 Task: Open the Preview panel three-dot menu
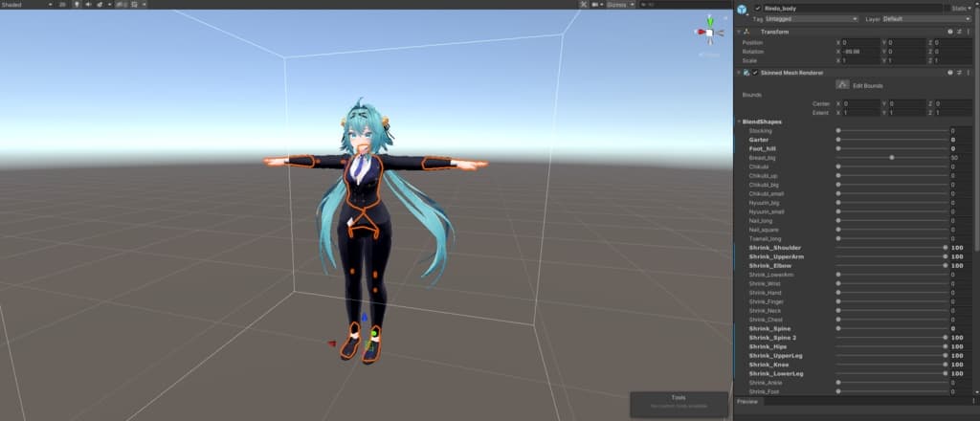[x=973, y=402]
